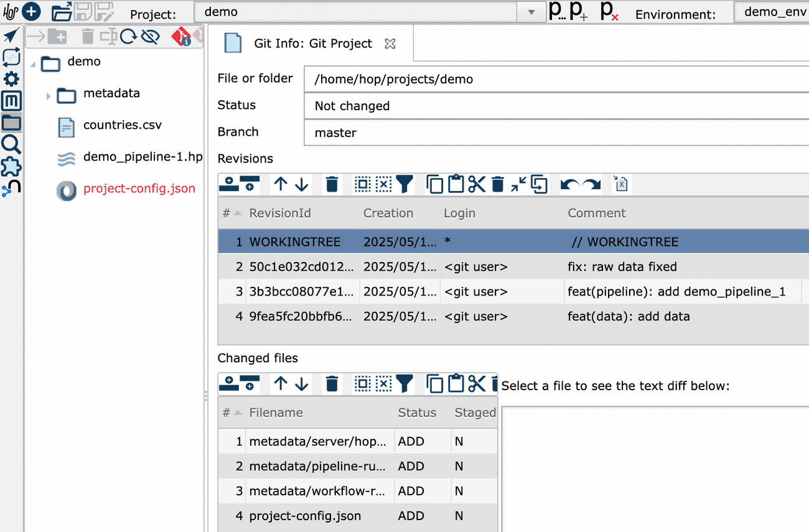Select all rows in Revisions toolbar
Screen dimensions: 809x532
pos(363,184)
